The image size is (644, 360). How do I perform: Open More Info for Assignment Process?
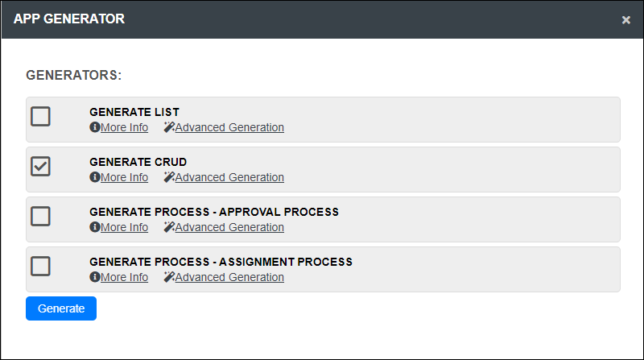[125, 277]
